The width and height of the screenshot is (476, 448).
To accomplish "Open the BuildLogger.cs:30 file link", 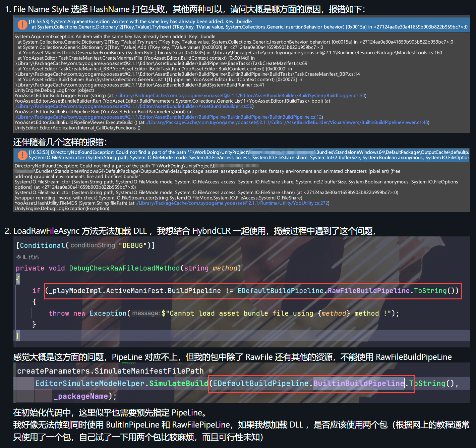I will 240,96.
